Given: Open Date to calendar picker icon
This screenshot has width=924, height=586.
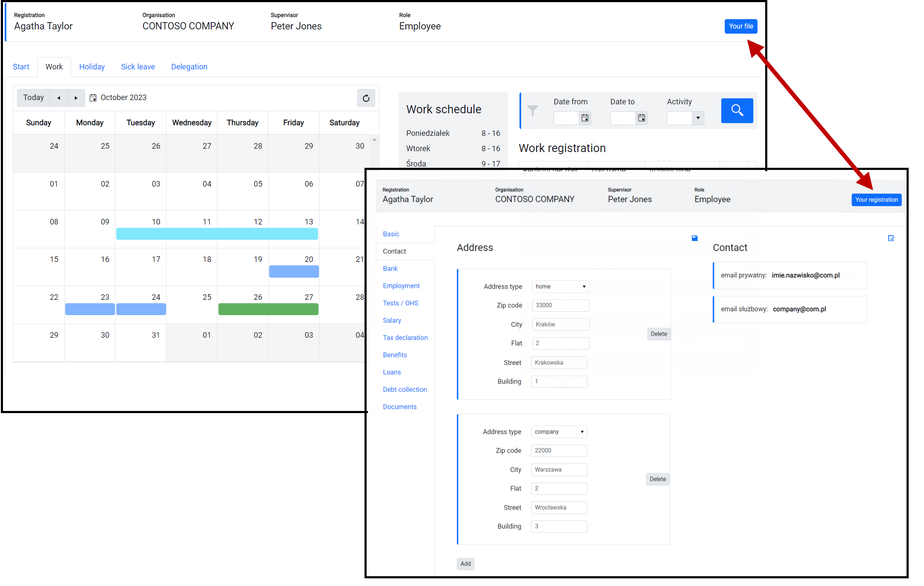Looking at the screenshot, I should (642, 118).
